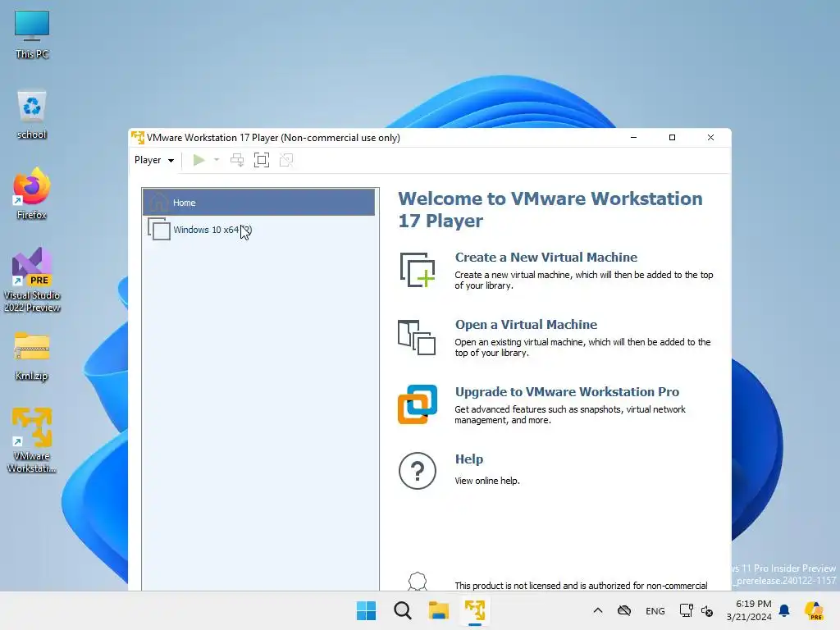Image resolution: width=840 pixels, height=630 pixels.
Task: Select the Firefox desktop shortcut
Action: (x=32, y=194)
